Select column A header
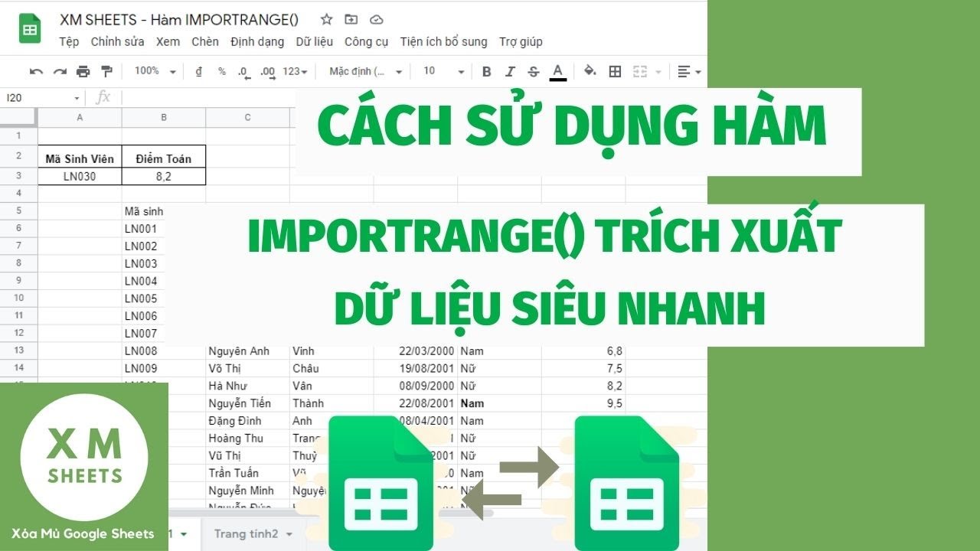The height and width of the screenshot is (551, 980). click(80, 117)
